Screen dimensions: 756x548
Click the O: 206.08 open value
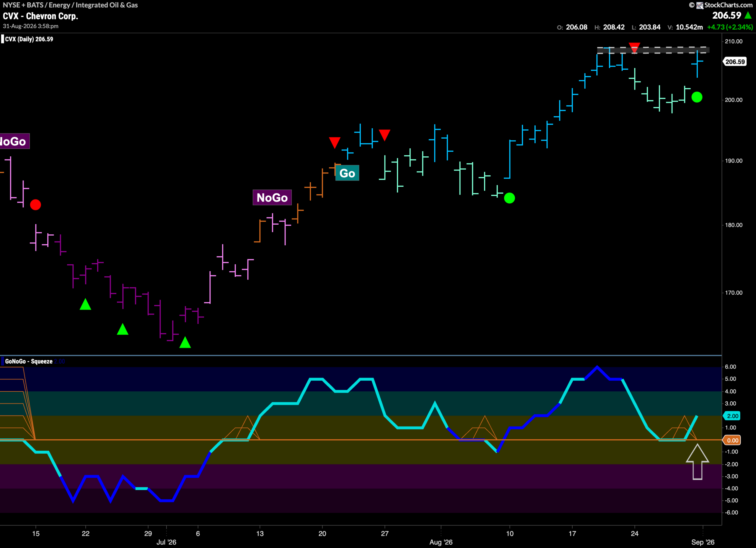[x=572, y=27]
